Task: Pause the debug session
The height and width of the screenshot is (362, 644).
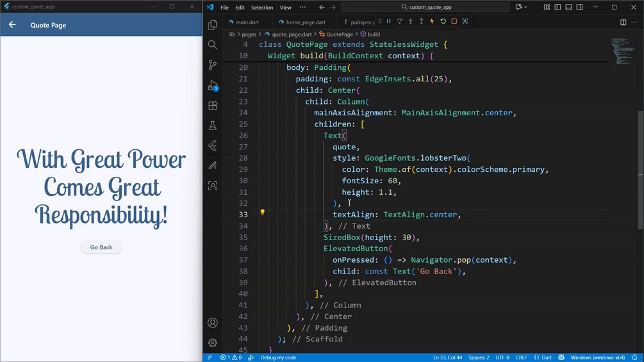Action: (388, 21)
